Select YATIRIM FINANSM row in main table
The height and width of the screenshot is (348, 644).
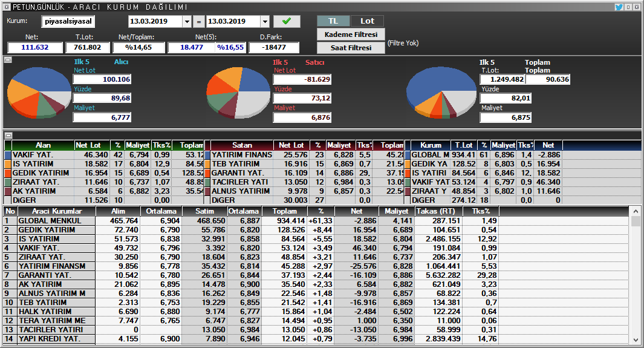pos(316,266)
